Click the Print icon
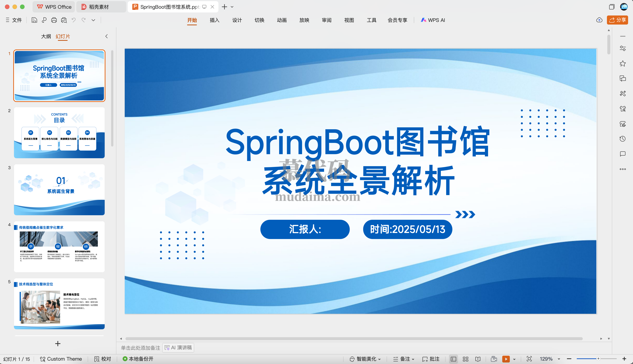633x364 pixels. (54, 20)
